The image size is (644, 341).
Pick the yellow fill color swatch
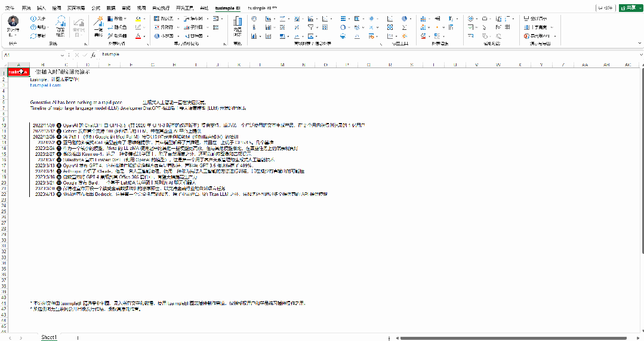tap(138, 19)
